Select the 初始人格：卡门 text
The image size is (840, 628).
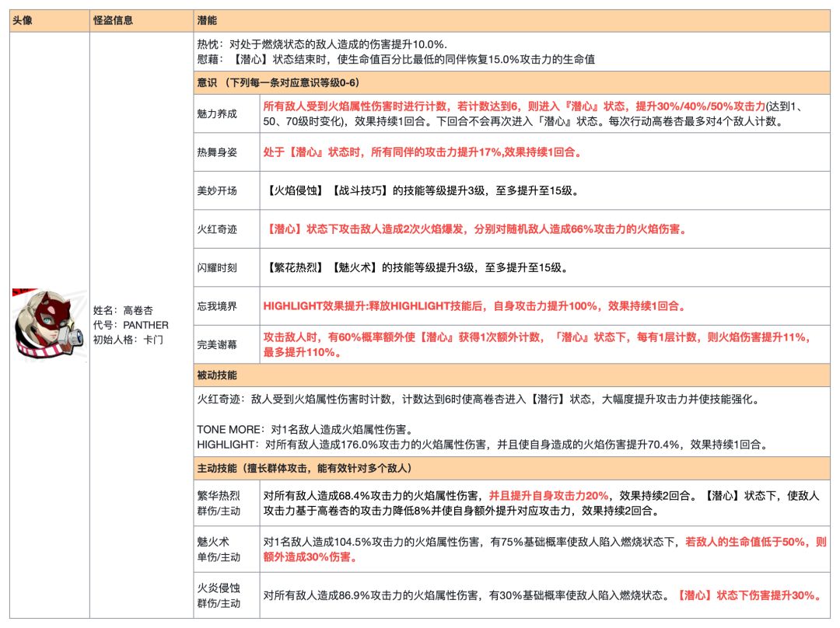(x=128, y=340)
